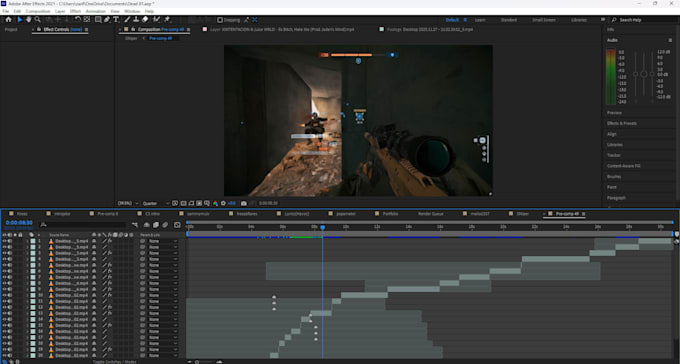Expand layer 2 properties twirl arrow
Image resolution: width=680 pixels, height=364 pixels.
(x=27, y=247)
